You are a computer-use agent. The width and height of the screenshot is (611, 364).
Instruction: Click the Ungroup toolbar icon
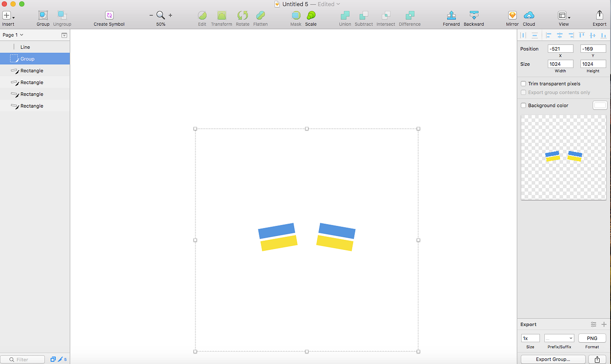click(62, 15)
